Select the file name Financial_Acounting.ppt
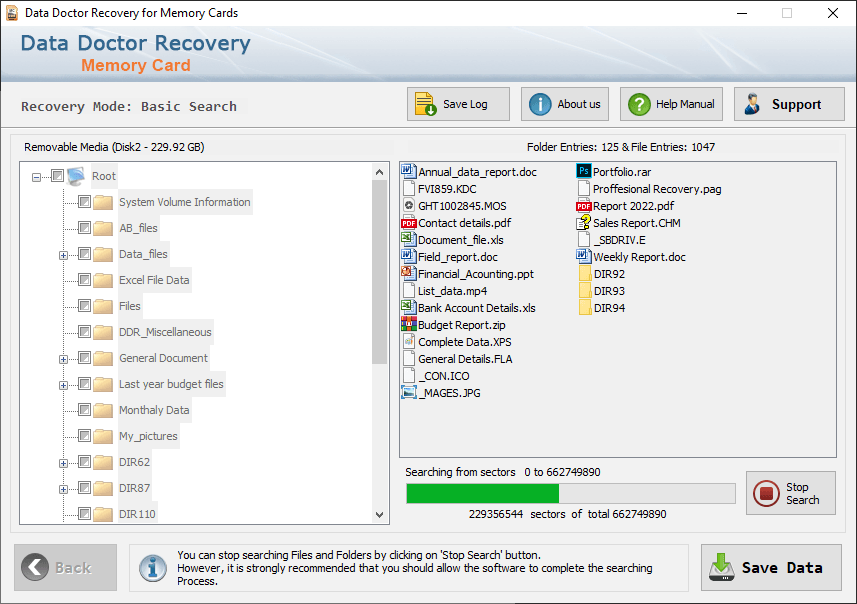 click(x=476, y=274)
